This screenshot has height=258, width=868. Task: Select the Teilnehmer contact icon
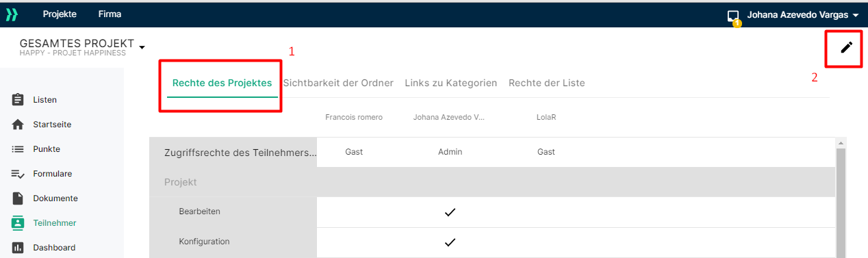point(18,223)
